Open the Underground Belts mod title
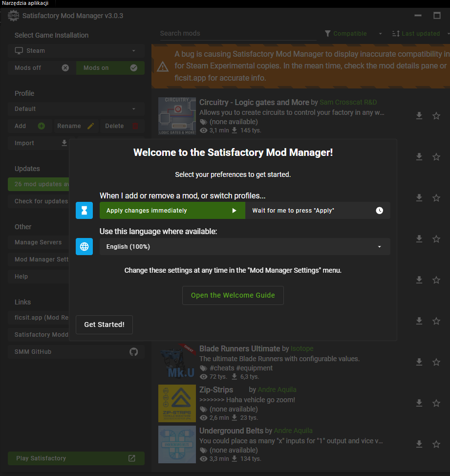Image resolution: width=450 pixels, height=476 pixels. coord(231,431)
